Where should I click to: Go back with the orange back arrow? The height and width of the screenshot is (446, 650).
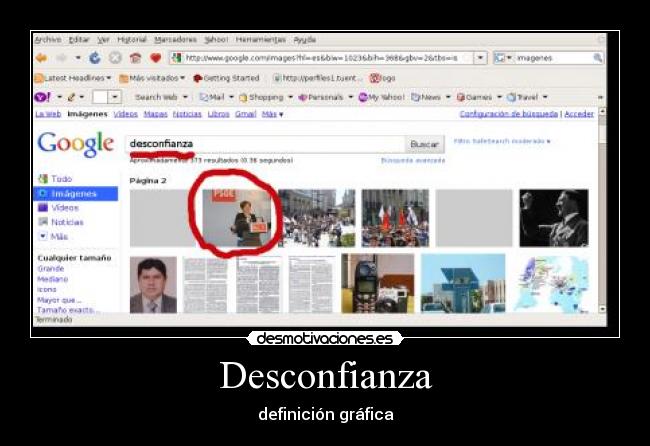(41, 58)
